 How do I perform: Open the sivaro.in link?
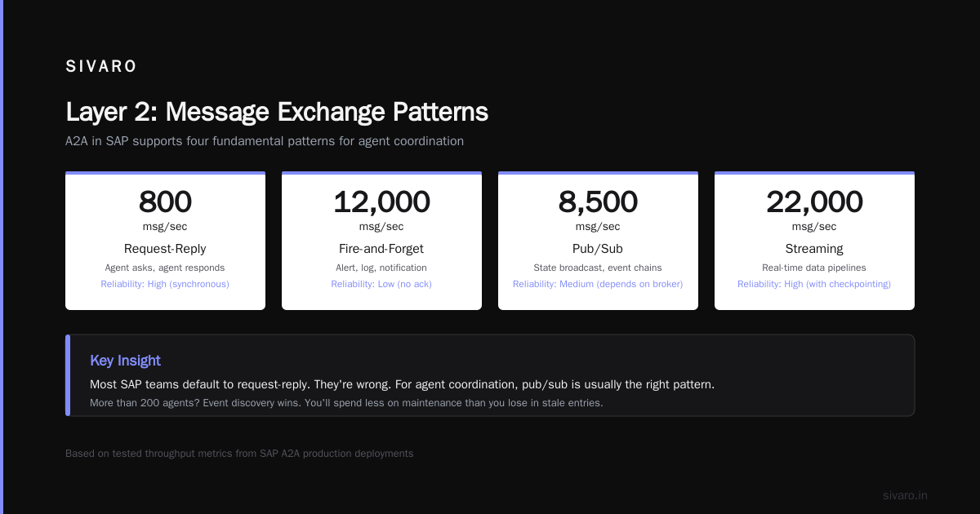pyautogui.click(x=905, y=495)
